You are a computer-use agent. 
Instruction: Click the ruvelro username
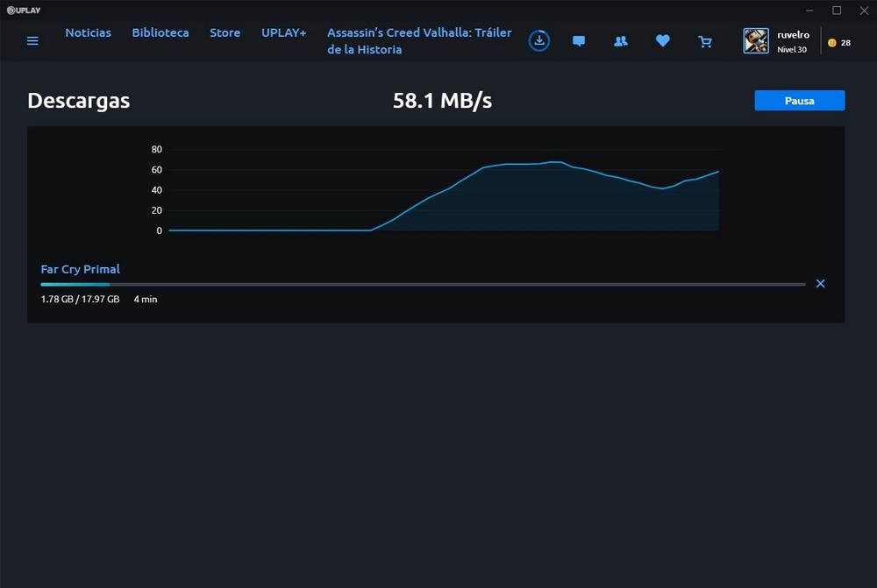click(793, 35)
